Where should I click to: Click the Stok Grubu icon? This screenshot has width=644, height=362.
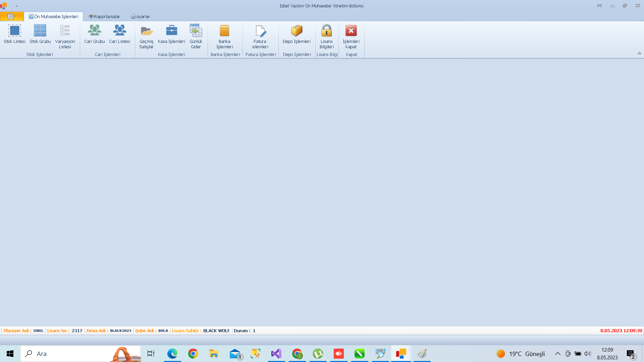click(40, 34)
